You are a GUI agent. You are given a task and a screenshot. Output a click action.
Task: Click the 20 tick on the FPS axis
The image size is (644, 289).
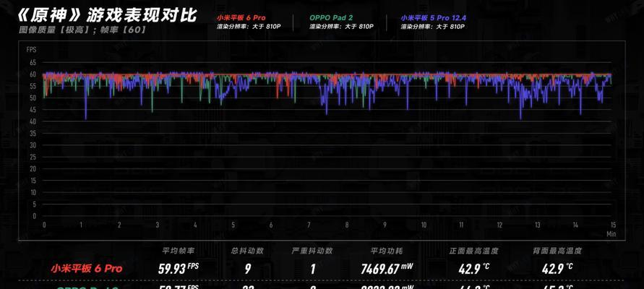33,169
